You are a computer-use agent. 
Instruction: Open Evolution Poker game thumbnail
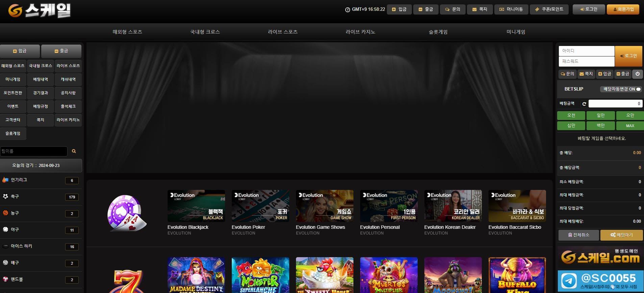(261, 206)
